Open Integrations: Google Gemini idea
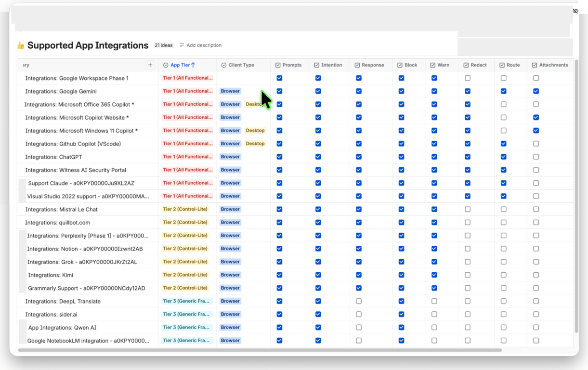Viewport: 588px width, 370px height. [61, 91]
